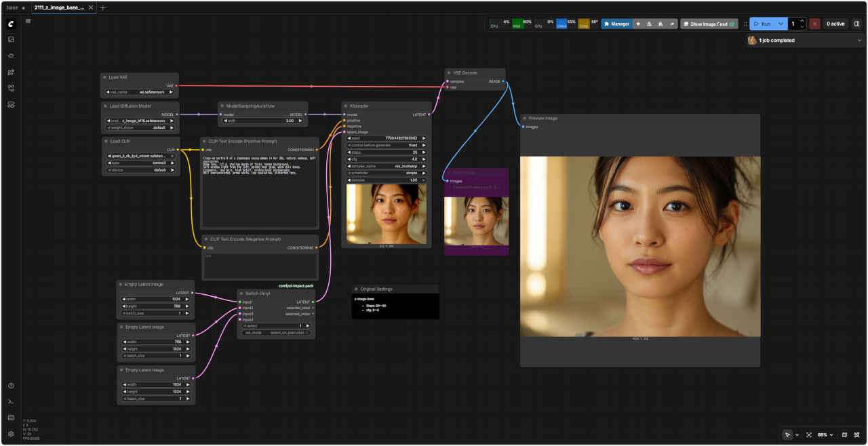Expand the job completed notification chevron
Image resolution: width=868 pixels, height=446 pixels.
[860, 41]
